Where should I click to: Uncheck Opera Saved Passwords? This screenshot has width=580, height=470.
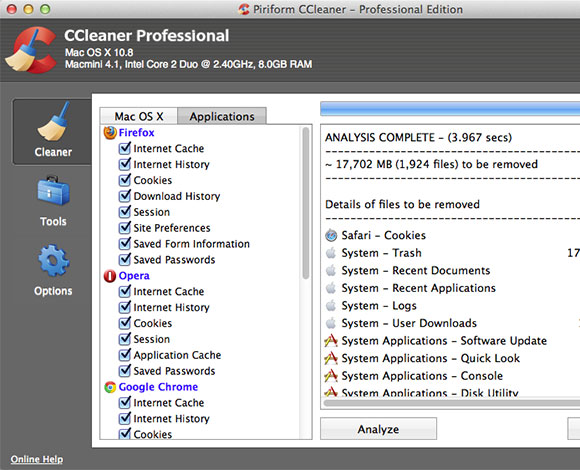[125, 371]
